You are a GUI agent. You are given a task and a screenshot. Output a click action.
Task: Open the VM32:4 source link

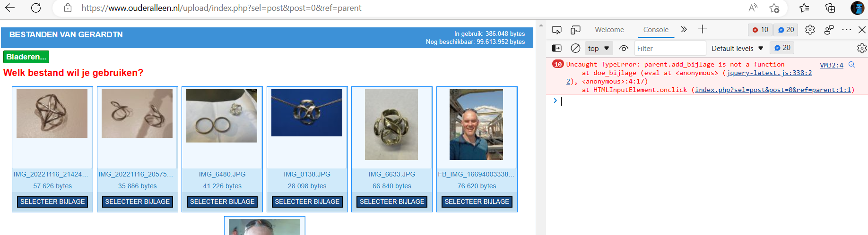[831, 65]
